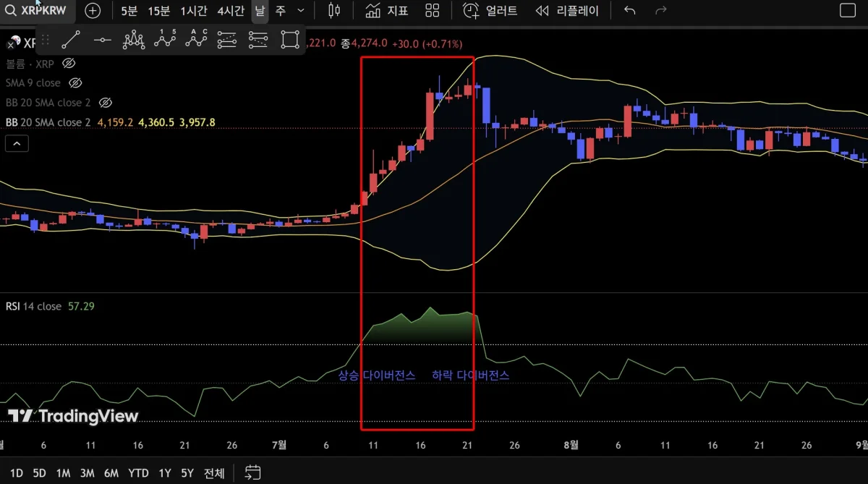Viewport: 868px width, 484px height.
Task: Create an 얼러트 alert
Action: [490, 11]
